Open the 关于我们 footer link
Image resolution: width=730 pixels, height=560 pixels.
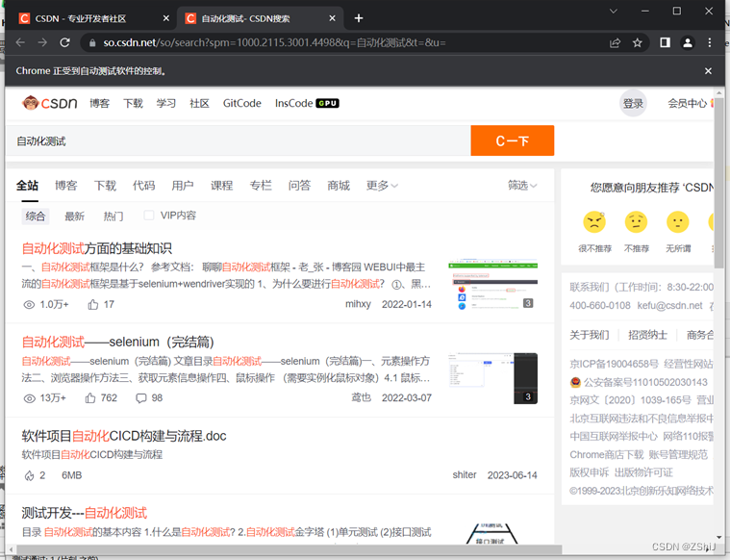click(590, 335)
